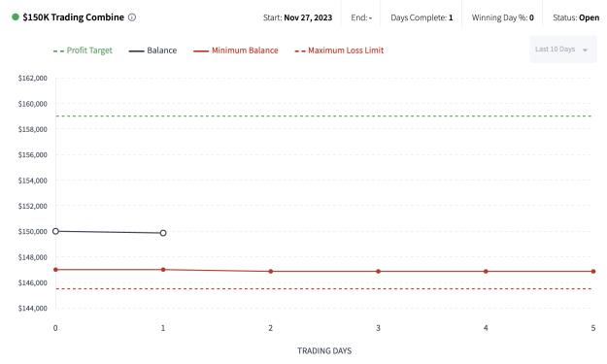Click the green dashed Profit Target line
The height and width of the screenshot is (364, 607).
pyautogui.click(x=323, y=116)
